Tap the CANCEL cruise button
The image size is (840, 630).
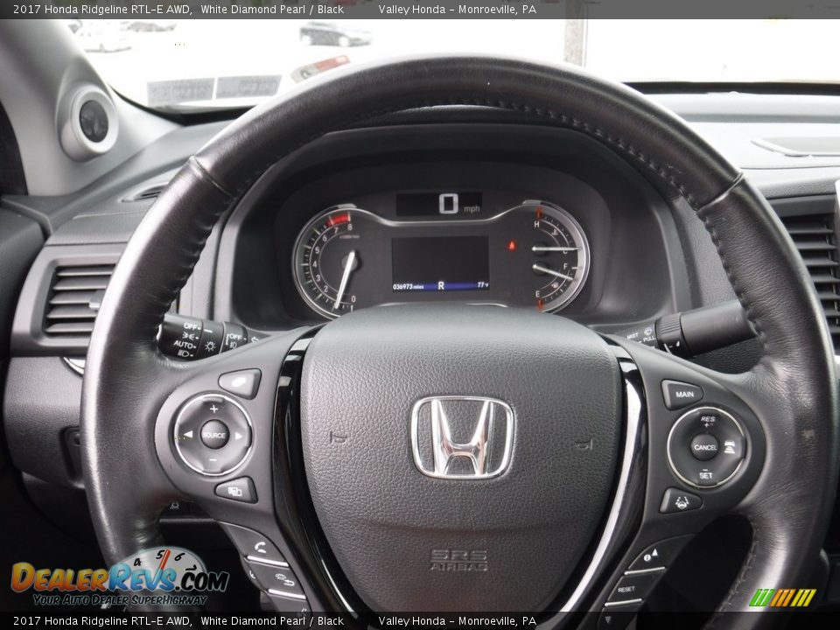(704, 447)
